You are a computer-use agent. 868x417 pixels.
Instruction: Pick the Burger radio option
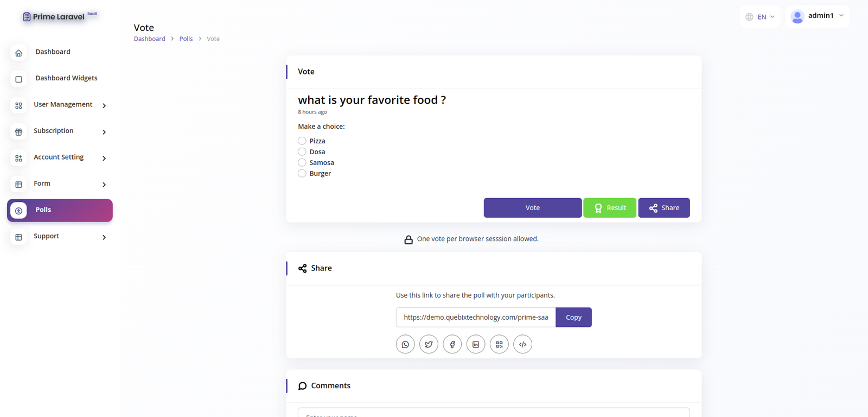coord(302,173)
